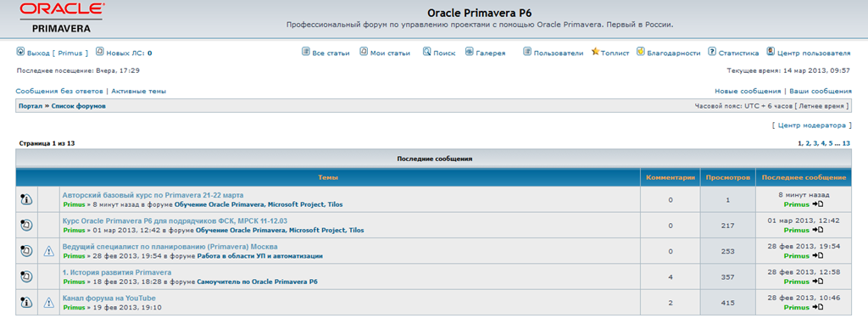Click topic status icon for История развития Primavera row
868x318 pixels.
26,276
